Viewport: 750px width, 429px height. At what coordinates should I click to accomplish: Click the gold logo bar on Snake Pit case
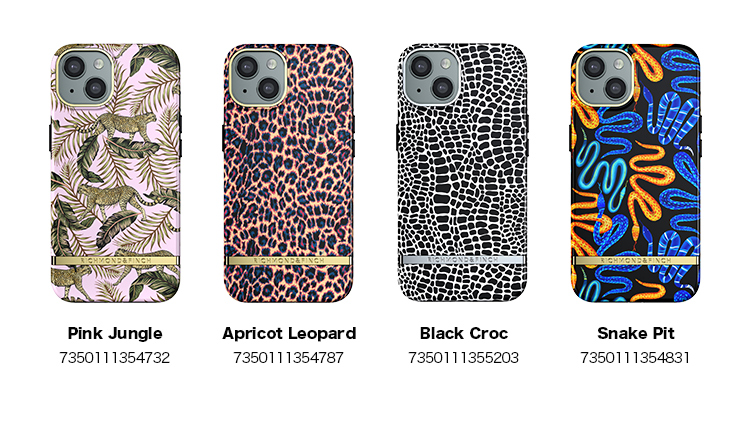click(636, 261)
